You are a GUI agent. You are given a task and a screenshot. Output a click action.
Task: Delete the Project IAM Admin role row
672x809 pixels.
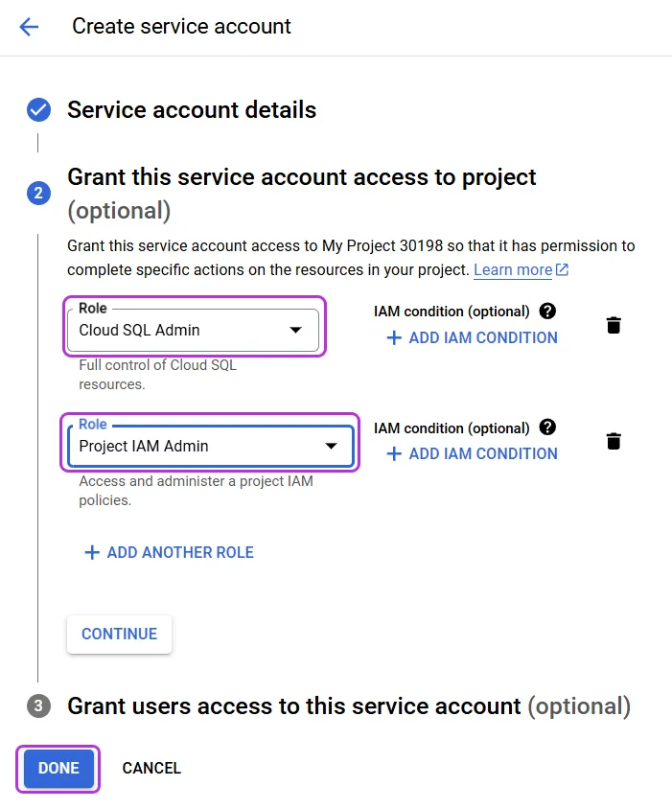click(x=614, y=441)
